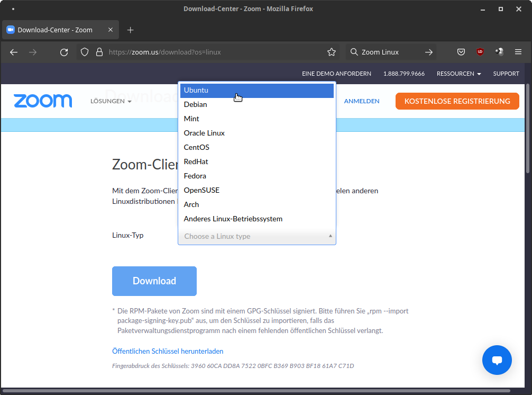This screenshot has width=532, height=395.
Task: Pick CentOS from the Linux type options
Action: pyautogui.click(x=257, y=147)
